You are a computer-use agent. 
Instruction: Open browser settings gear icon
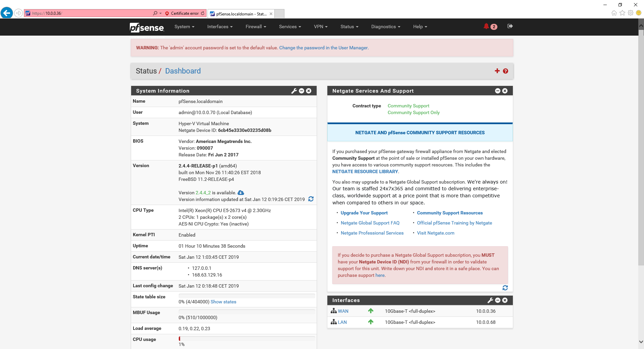(631, 13)
